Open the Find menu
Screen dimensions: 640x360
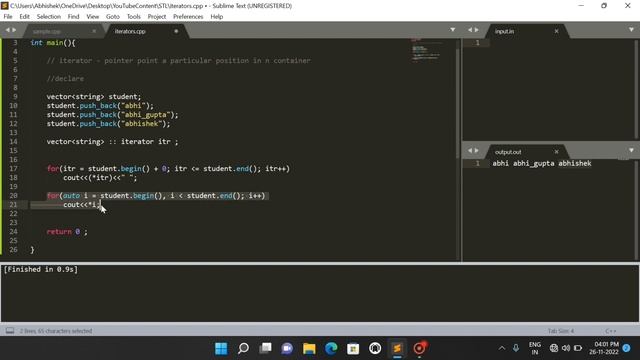pyautogui.click(x=73, y=17)
